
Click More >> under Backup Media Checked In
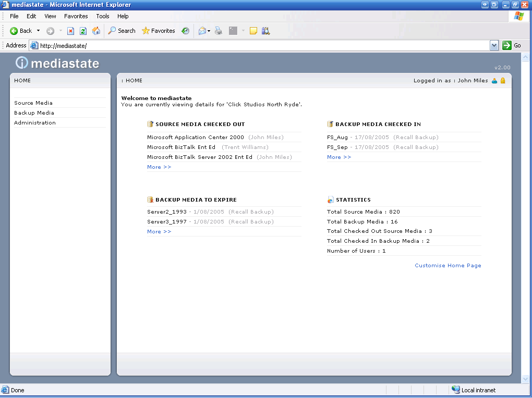339,157
